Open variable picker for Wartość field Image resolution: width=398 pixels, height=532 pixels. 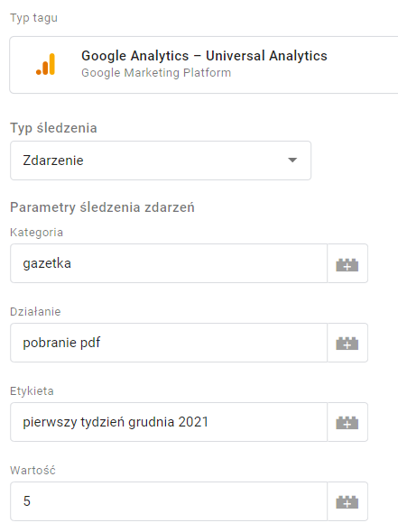tap(347, 502)
